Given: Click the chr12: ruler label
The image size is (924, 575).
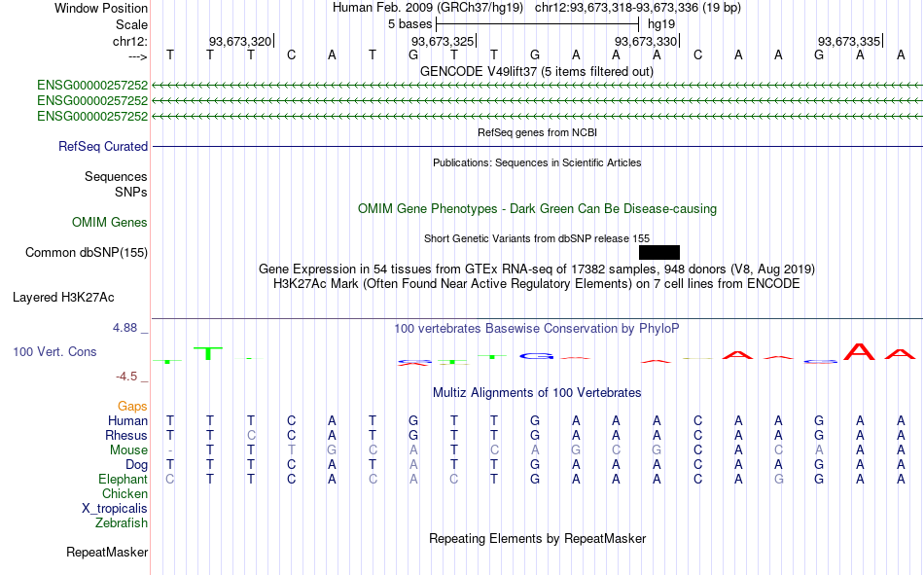Looking at the screenshot, I should (130, 41).
